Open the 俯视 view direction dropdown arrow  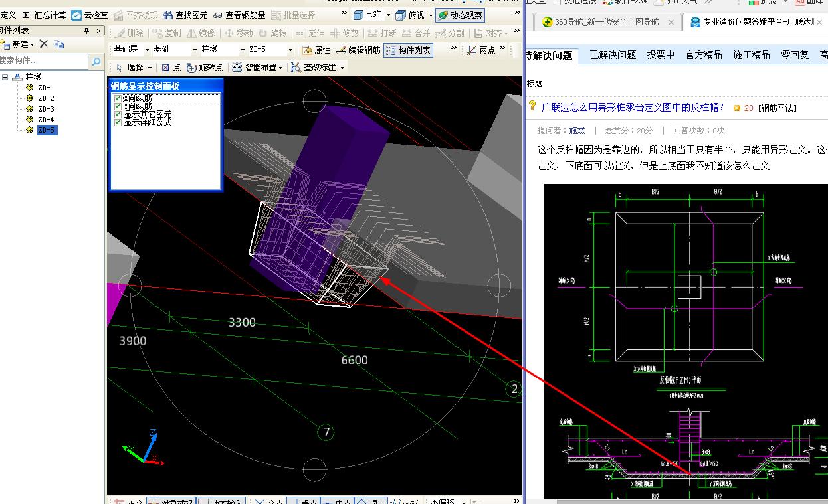coord(430,15)
